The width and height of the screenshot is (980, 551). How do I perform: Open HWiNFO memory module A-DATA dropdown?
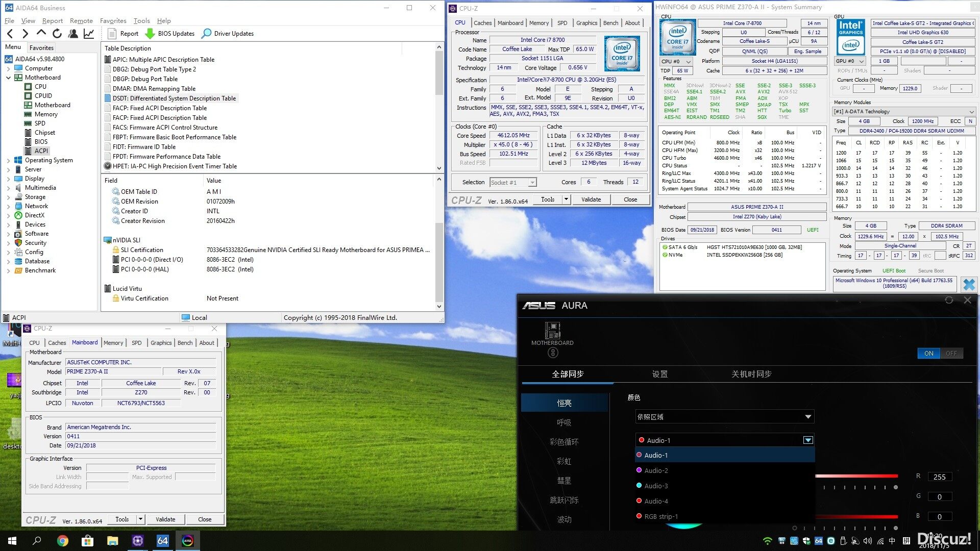click(904, 112)
